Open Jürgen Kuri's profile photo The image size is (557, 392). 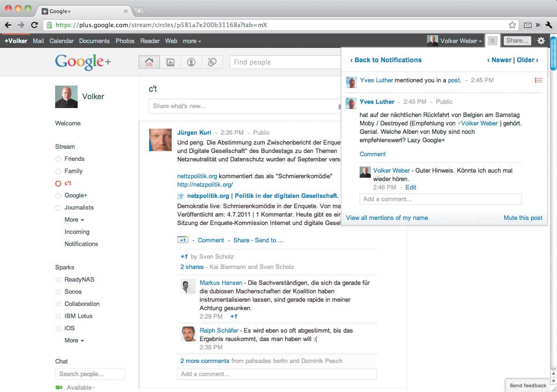point(160,140)
